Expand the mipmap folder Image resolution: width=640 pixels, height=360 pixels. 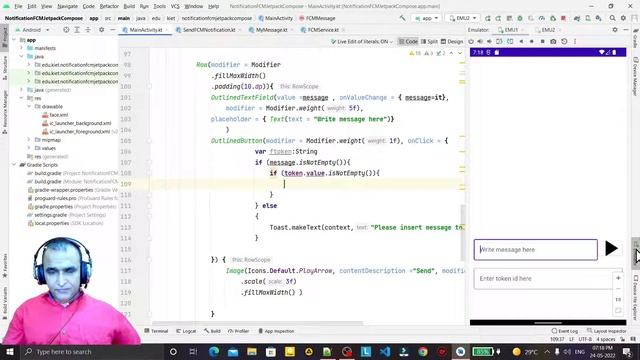29,140
